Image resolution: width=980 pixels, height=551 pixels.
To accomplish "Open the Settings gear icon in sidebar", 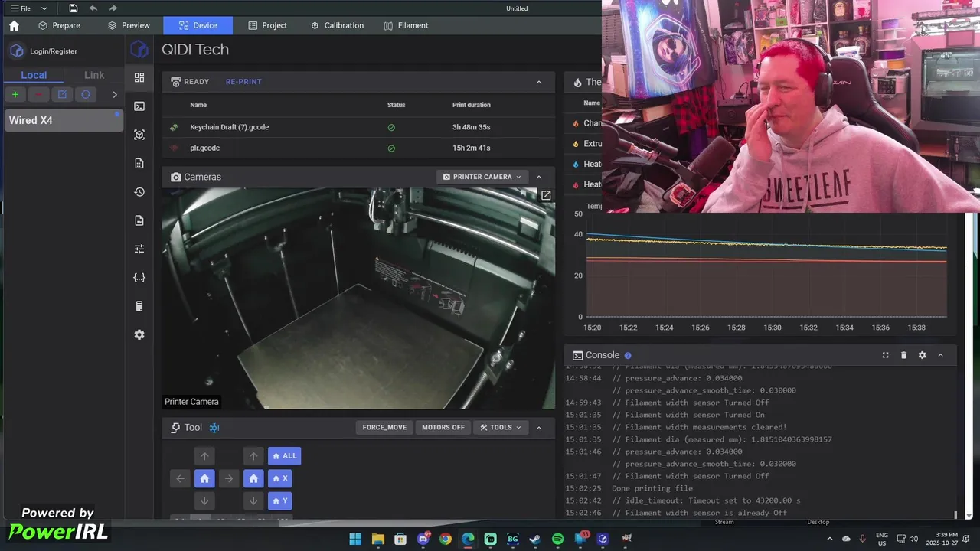I will 139,334.
